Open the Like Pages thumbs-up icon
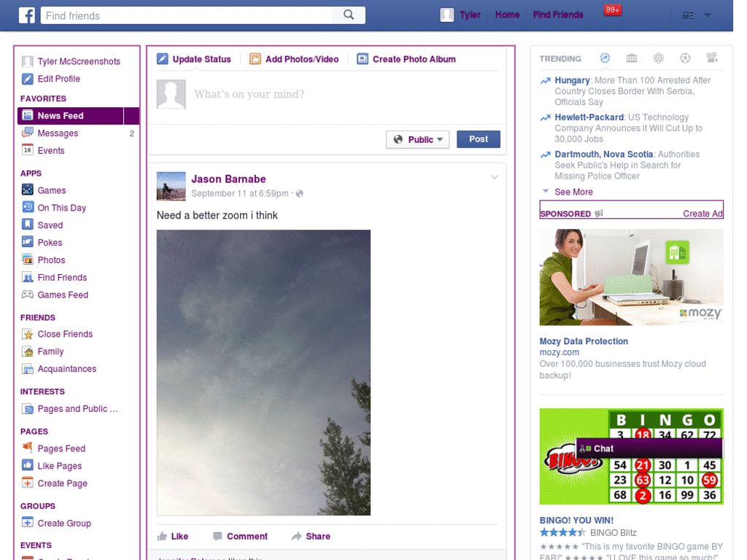747x560 pixels. click(x=28, y=465)
